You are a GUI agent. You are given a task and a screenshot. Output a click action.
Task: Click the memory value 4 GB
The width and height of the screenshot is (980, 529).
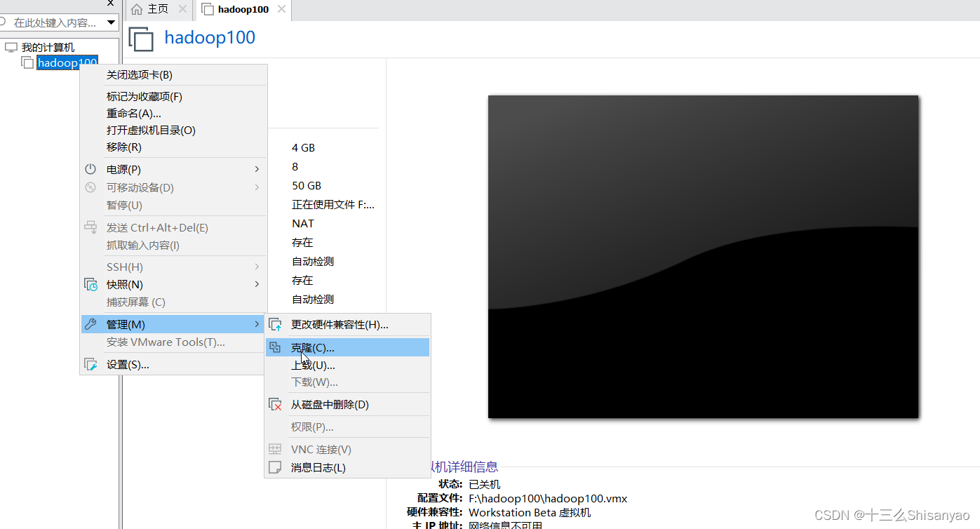[x=303, y=148]
